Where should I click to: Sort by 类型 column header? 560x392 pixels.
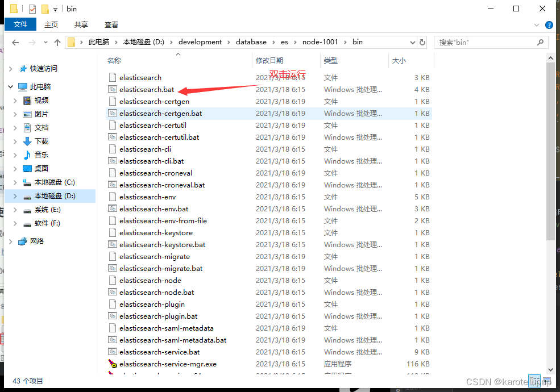click(331, 60)
